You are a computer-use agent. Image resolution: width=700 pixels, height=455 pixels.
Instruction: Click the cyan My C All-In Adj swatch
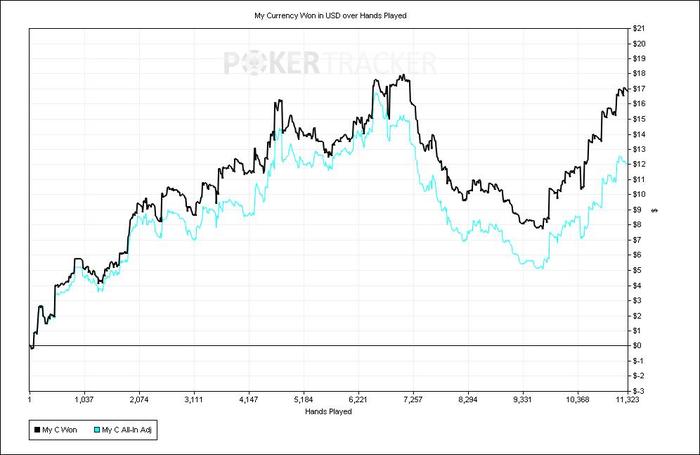[x=97, y=430]
